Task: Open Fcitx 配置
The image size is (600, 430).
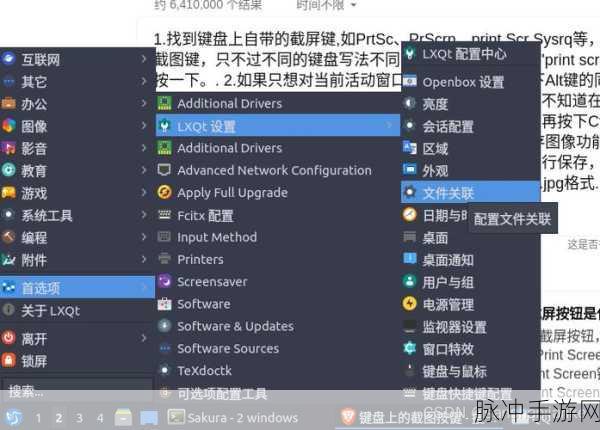Action: pyautogui.click(x=278, y=215)
